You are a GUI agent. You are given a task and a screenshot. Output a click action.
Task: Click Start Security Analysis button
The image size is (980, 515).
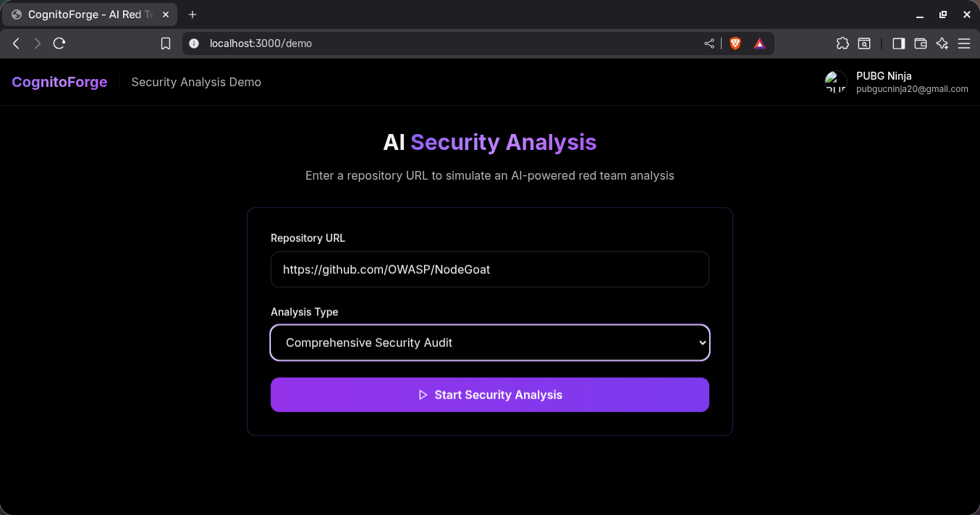pyautogui.click(x=490, y=395)
